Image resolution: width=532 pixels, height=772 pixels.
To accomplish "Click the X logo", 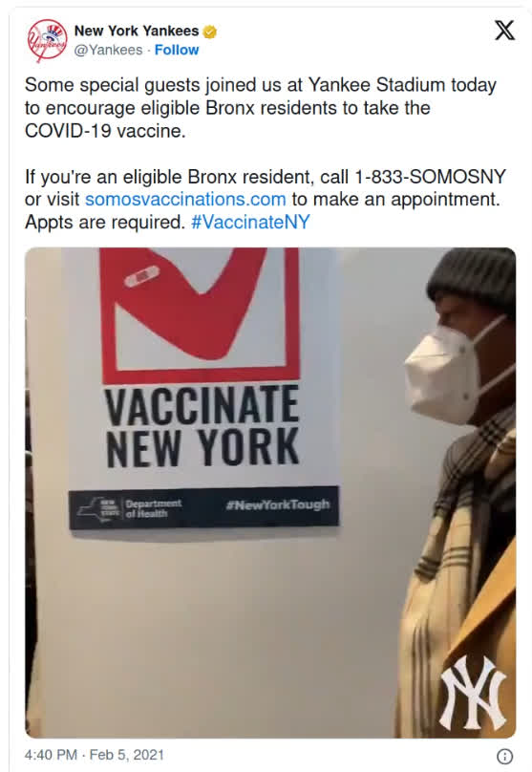I will tap(505, 31).
